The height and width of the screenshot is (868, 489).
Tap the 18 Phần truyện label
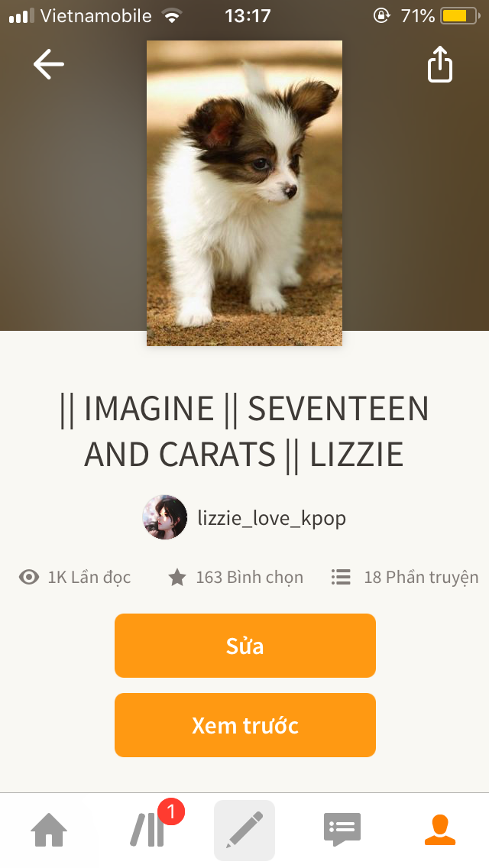tap(421, 578)
